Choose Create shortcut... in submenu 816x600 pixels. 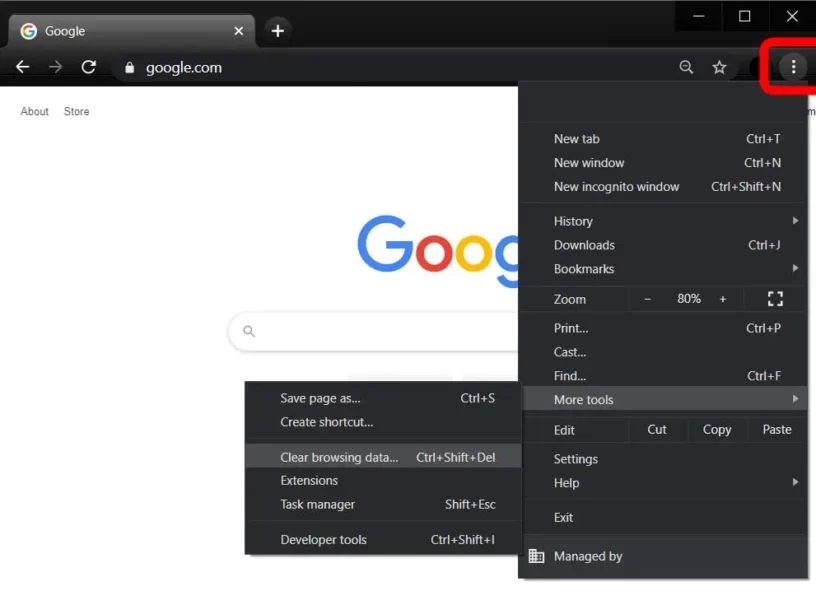click(383, 423)
